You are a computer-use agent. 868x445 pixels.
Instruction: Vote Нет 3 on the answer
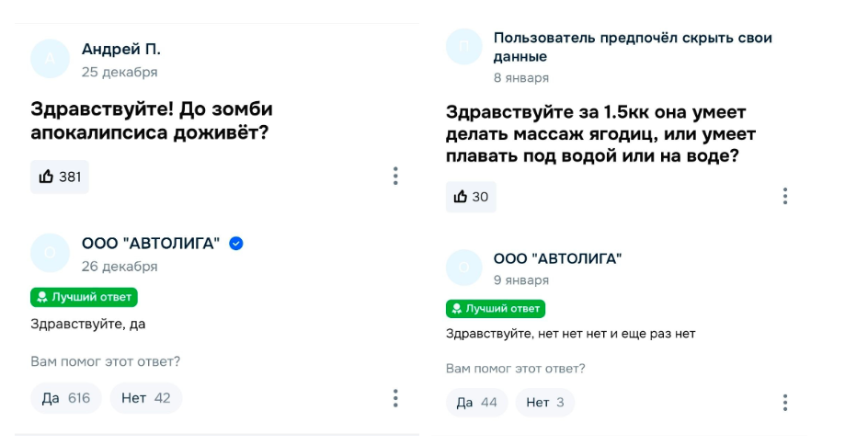[x=545, y=403]
